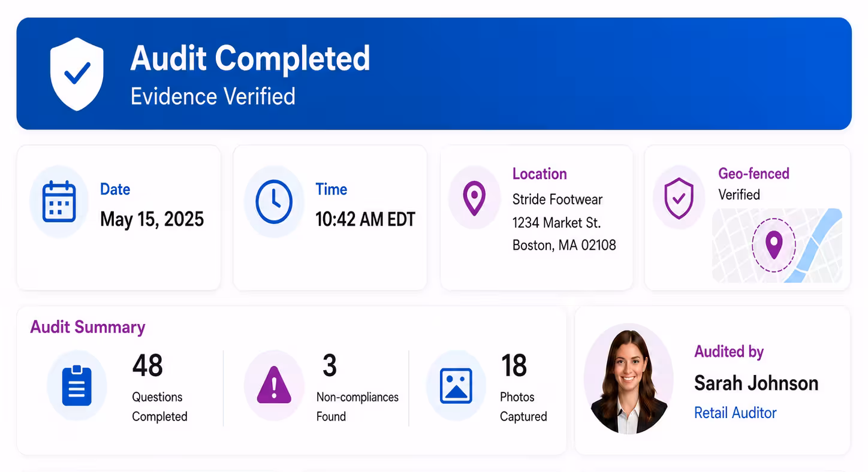Click the Time label

(x=331, y=189)
